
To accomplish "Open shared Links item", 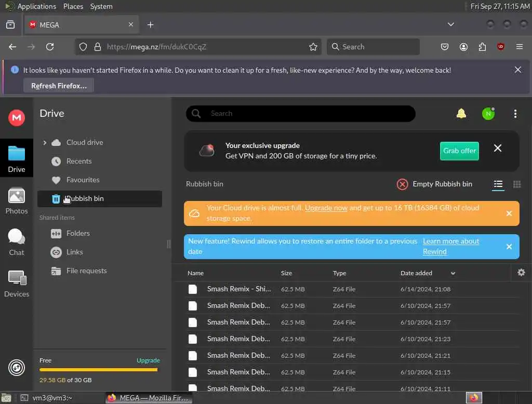I will [x=75, y=252].
